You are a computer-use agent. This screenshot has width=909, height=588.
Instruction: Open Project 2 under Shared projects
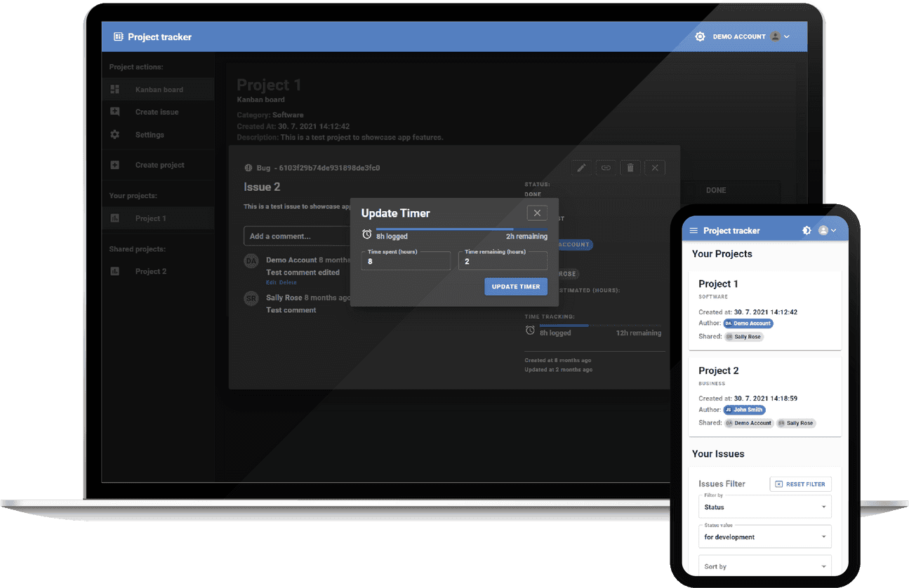tap(151, 272)
